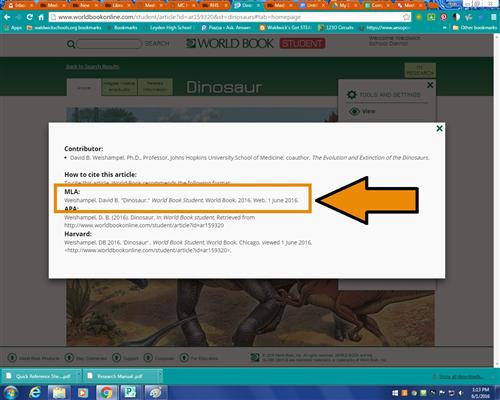The height and width of the screenshot is (400, 500).
Task: Click the Harvard citation heading
Action: click(x=78, y=234)
